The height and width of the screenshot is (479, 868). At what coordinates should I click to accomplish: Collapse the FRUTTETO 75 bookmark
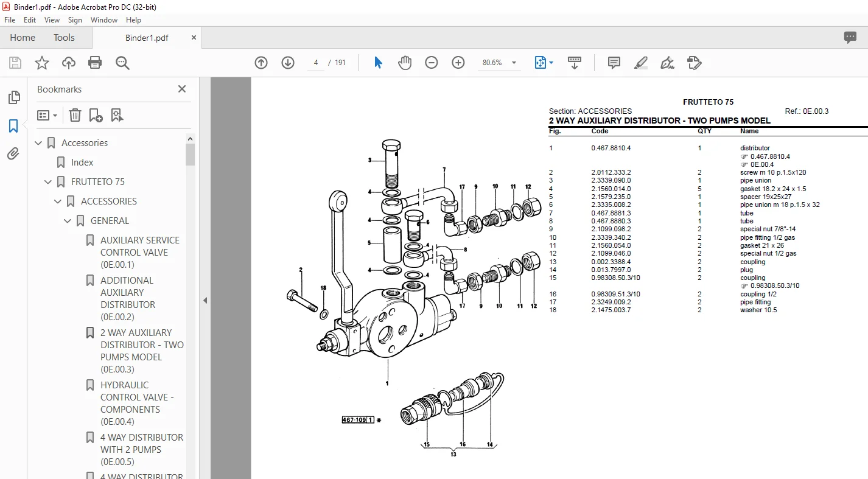pyautogui.click(x=48, y=182)
